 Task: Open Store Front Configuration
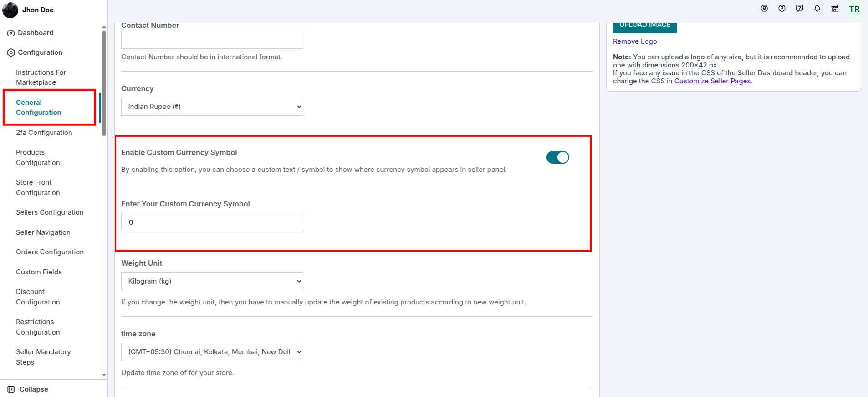click(38, 187)
